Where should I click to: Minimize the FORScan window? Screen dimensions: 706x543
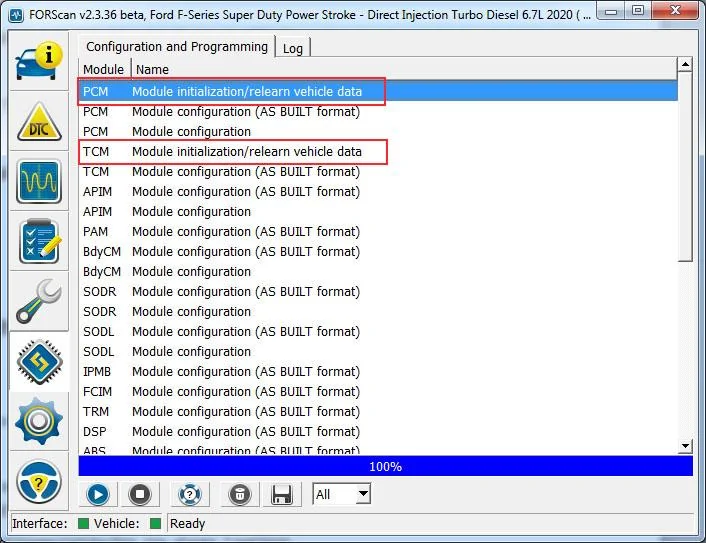click(x=611, y=11)
